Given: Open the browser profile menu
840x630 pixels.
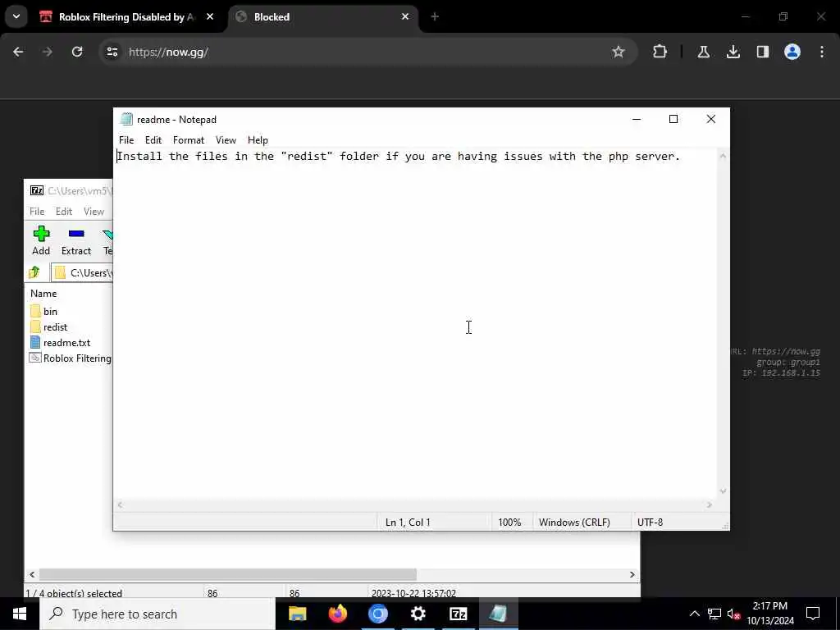Looking at the screenshot, I should click(792, 52).
